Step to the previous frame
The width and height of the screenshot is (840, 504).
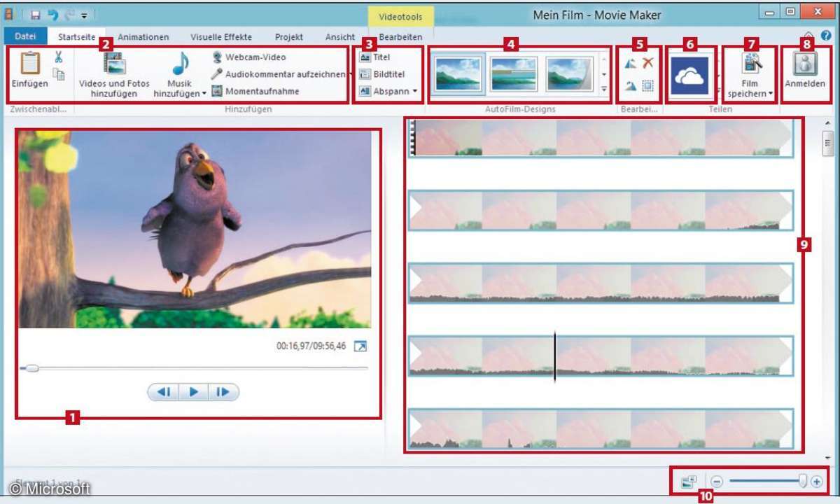(x=164, y=392)
